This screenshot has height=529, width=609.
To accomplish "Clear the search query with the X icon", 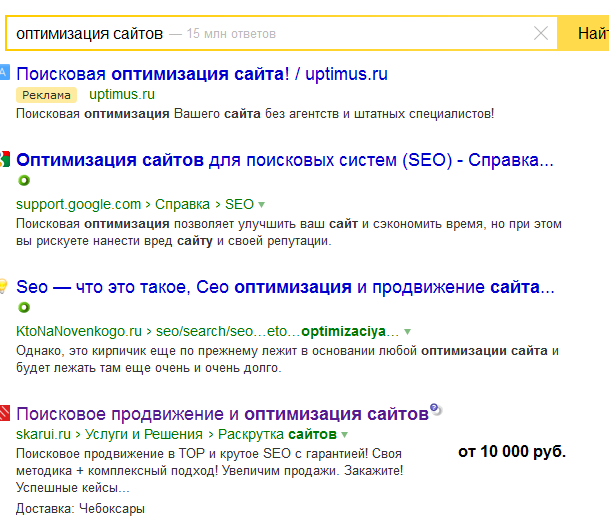I will [x=541, y=33].
